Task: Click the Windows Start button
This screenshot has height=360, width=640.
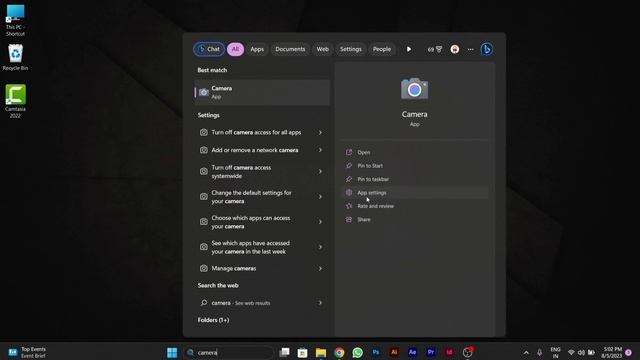Action: tap(172, 352)
